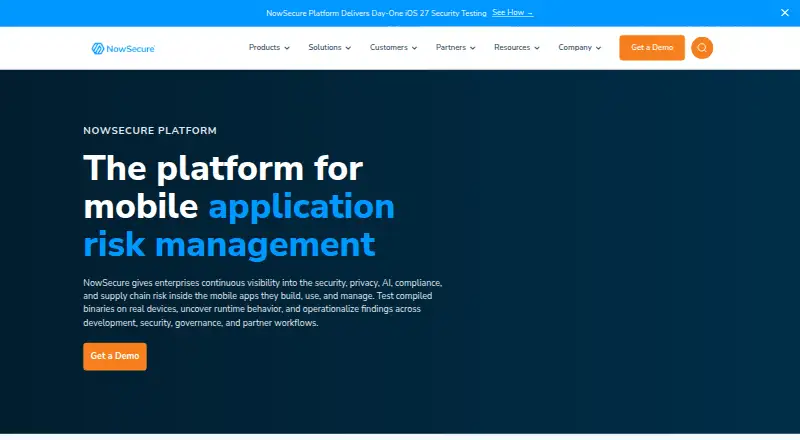Expand the Products menu
This screenshot has width=800, height=440.
coord(269,47)
